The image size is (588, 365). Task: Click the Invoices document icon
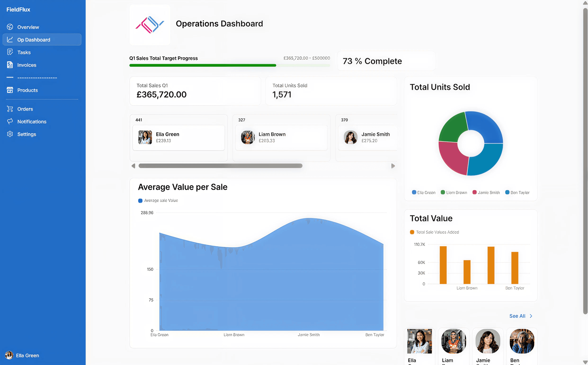tap(10, 65)
